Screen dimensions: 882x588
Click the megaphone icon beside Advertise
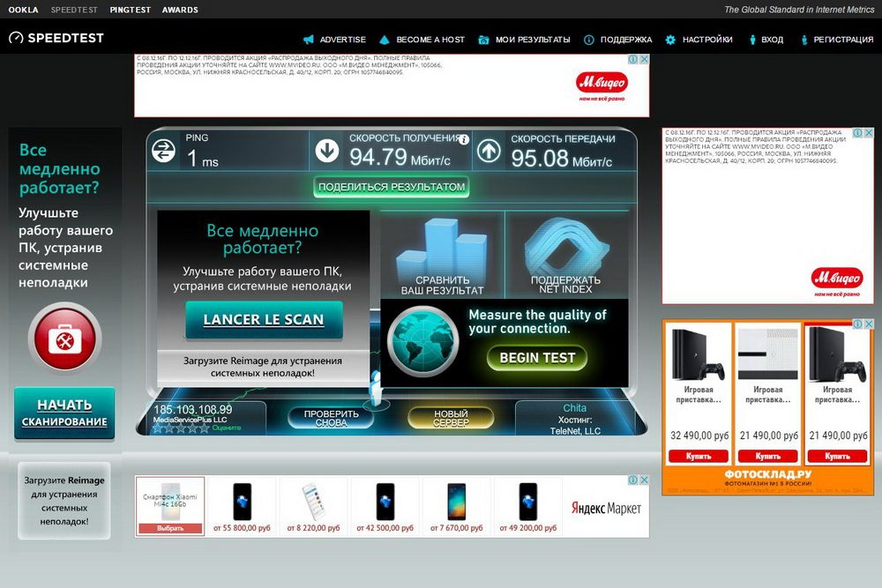tap(308, 40)
